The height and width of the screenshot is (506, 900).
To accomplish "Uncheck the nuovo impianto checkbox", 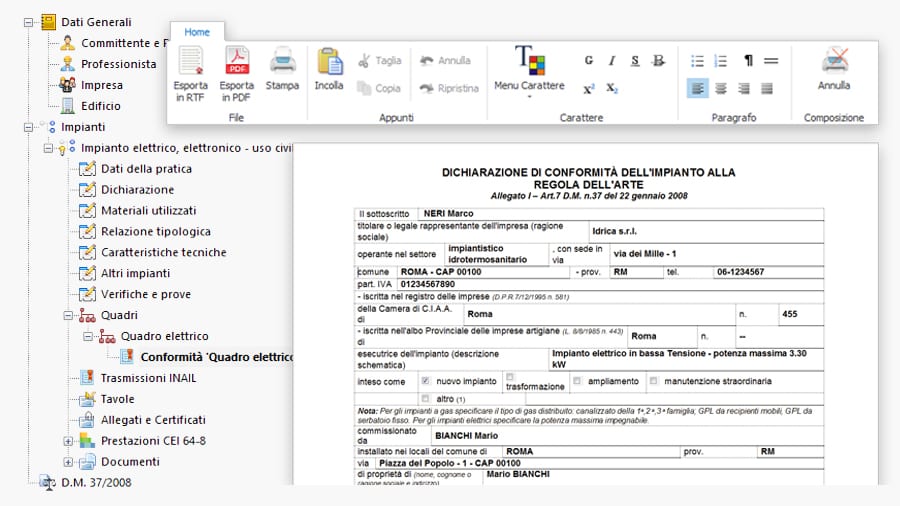I will tap(426, 381).
